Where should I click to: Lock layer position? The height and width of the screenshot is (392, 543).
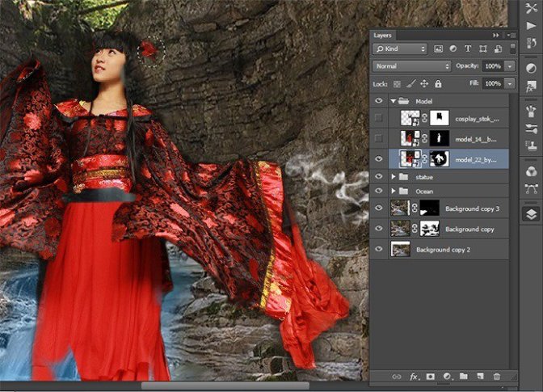pyautogui.click(x=424, y=83)
